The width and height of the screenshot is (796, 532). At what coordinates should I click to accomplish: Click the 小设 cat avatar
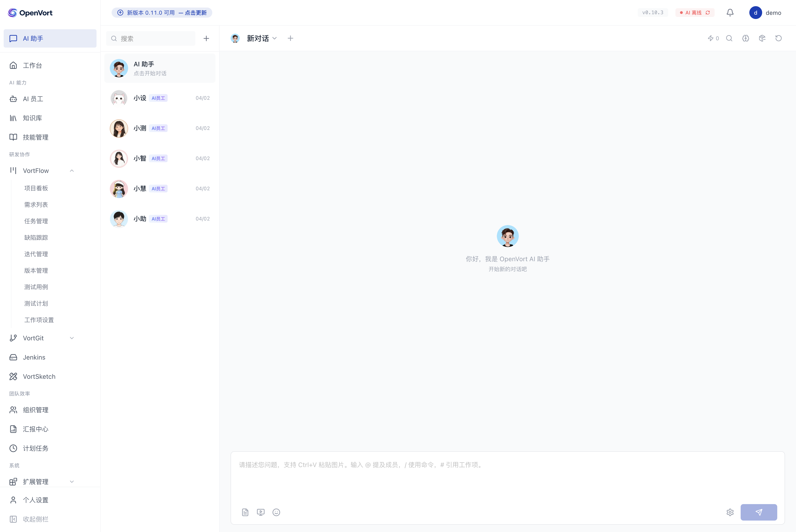119,98
